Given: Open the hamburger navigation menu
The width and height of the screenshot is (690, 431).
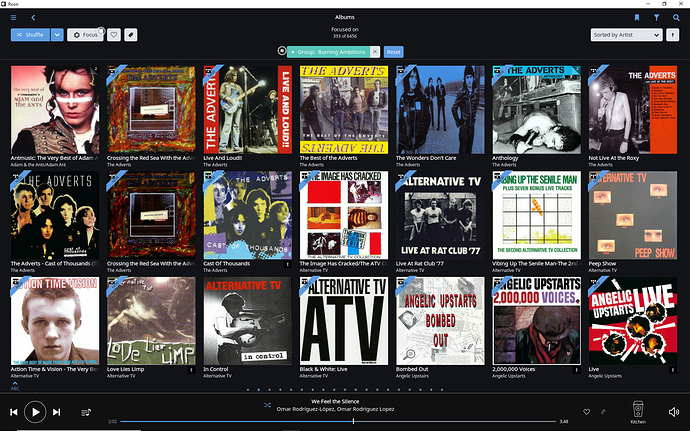Looking at the screenshot, I should tap(14, 18).
